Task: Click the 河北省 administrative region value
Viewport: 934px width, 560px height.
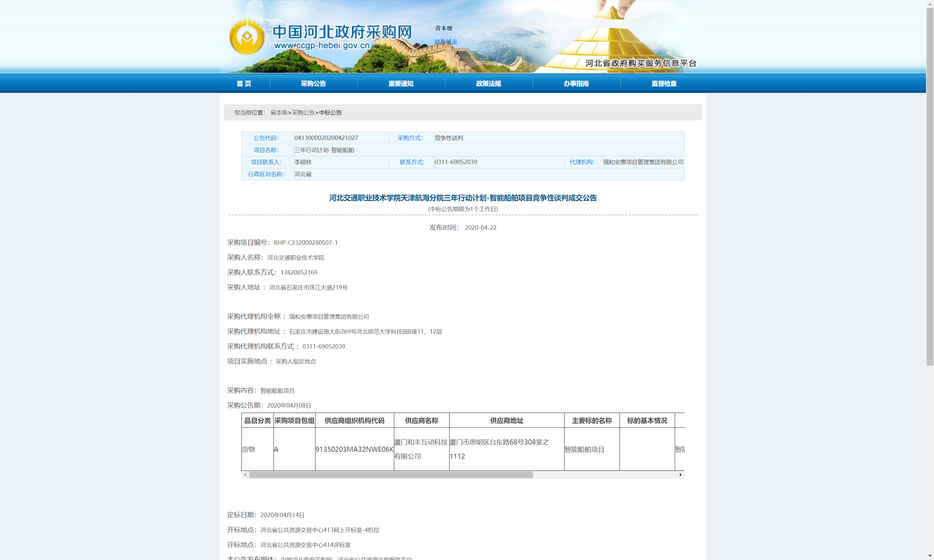Action: [303, 174]
